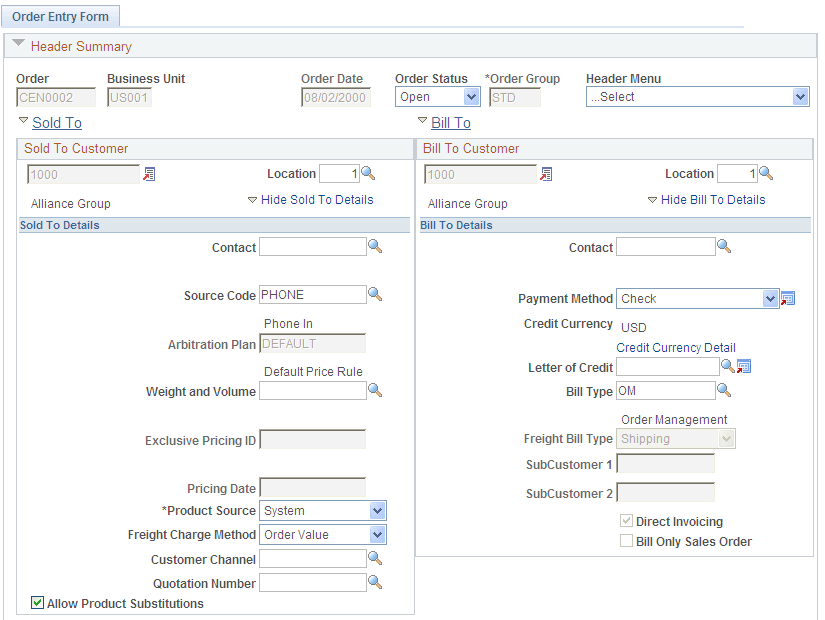Click inside the Pricing Date field
The height and width of the screenshot is (620, 825).
point(312,487)
